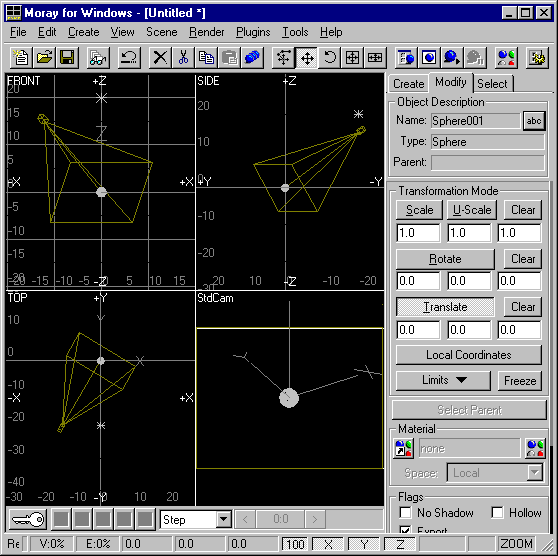The height and width of the screenshot is (556, 558).
Task: Click the Local Coordinates button
Action: 469,355
